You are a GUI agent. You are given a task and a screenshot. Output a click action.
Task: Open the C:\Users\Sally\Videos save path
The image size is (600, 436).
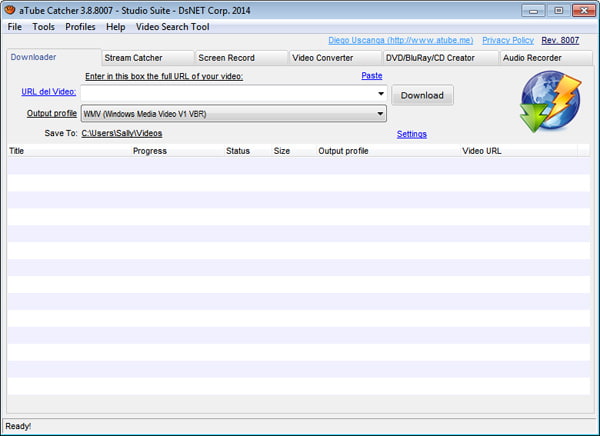click(122, 133)
